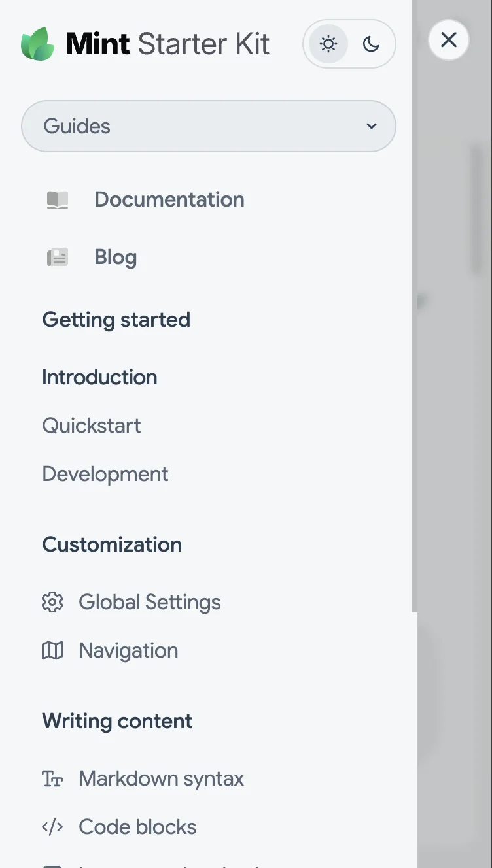Click the Code blocks brackets icon

tap(52, 827)
